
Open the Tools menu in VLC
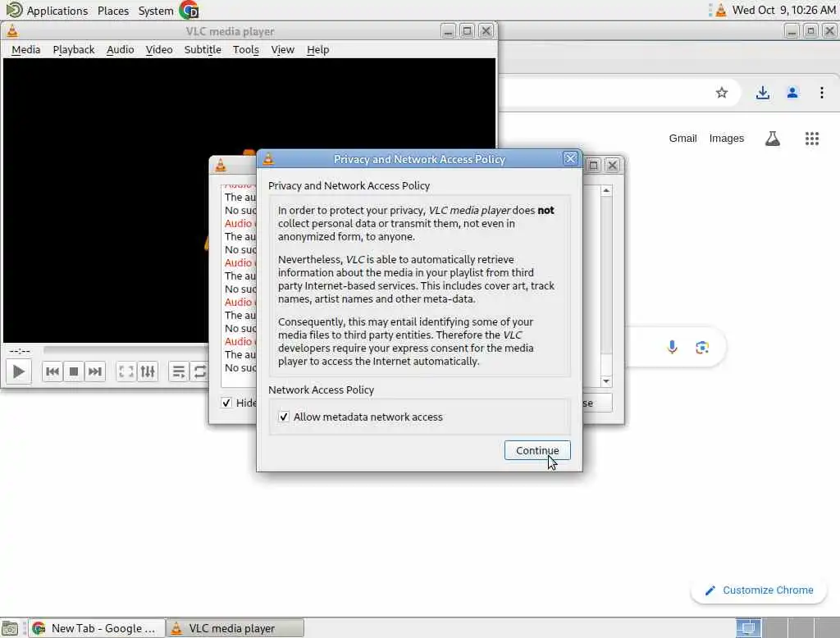click(x=246, y=49)
